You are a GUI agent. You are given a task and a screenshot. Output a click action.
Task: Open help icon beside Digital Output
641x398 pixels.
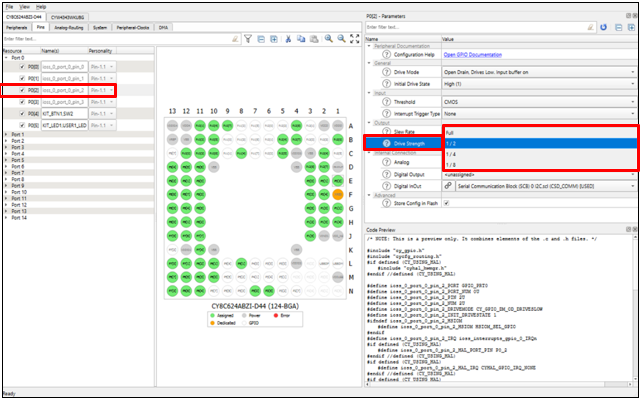(x=386, y=174)
